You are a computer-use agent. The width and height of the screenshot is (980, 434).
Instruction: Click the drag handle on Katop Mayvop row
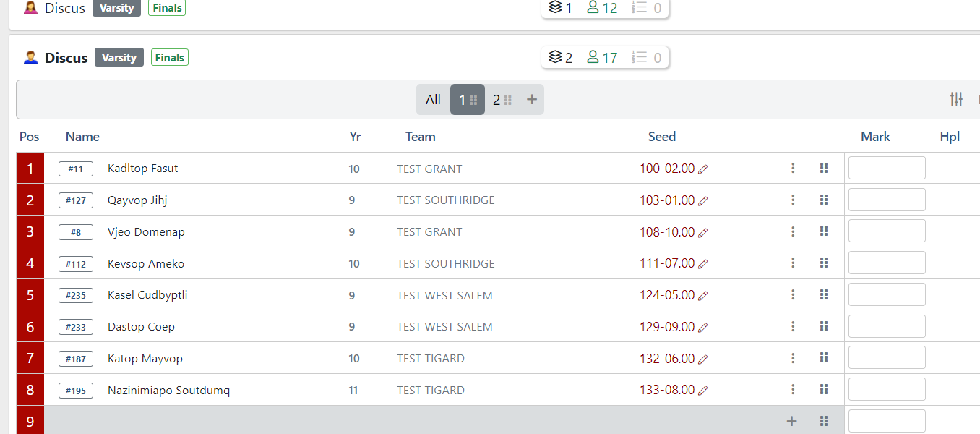(x=823, y=358)
